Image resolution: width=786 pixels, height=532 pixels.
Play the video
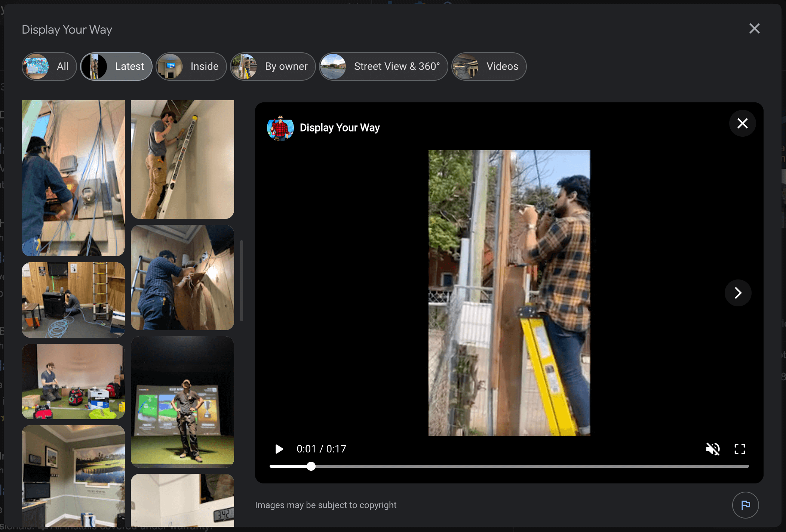click(279, 449)
